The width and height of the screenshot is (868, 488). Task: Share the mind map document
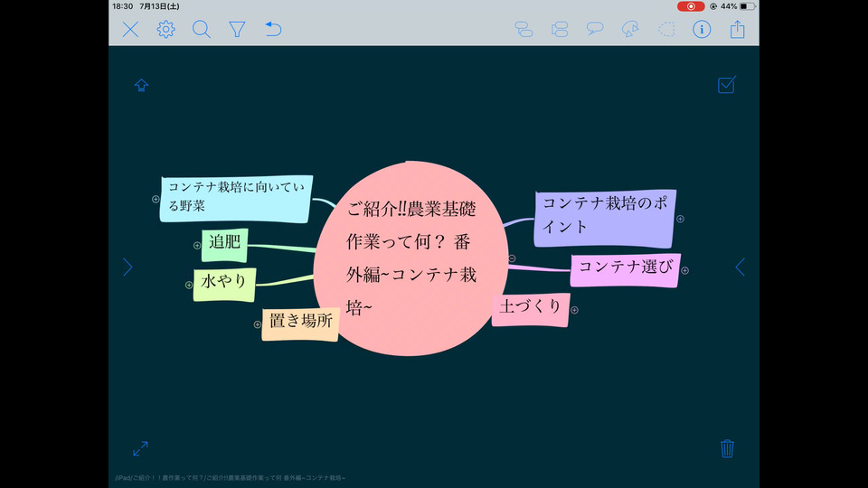(x=737, y=29)
